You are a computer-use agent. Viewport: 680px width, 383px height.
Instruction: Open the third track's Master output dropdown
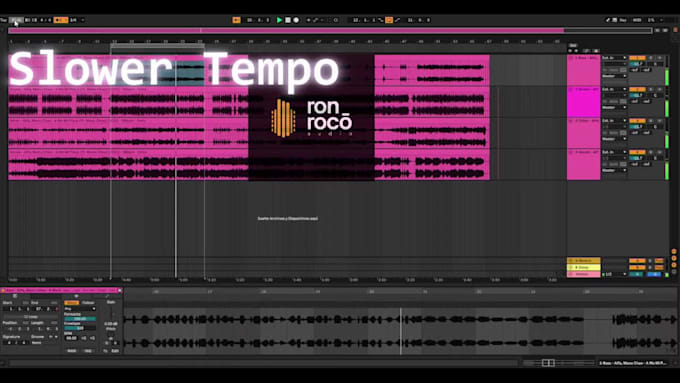pyautogui.click(x=614, y=139)
